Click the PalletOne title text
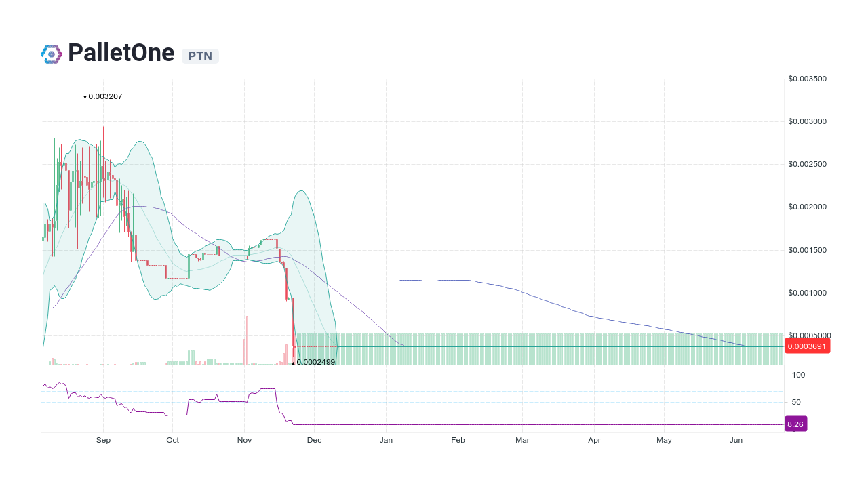Screen dimensions: 868x488 click(122, 53)
